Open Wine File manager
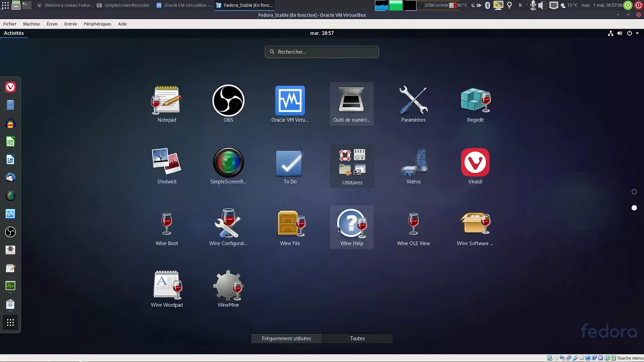This screenshot has width=644, height=362. pyautogui.click(x=290, y=228)
